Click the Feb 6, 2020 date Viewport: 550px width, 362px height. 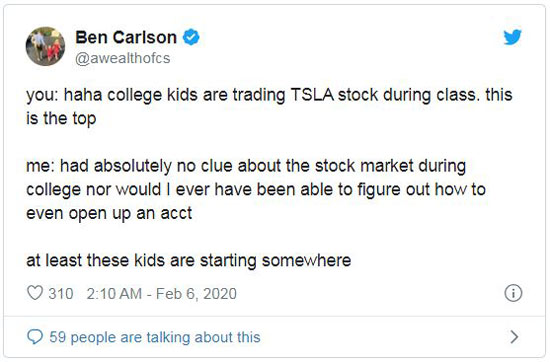click(x=196, y=294)
